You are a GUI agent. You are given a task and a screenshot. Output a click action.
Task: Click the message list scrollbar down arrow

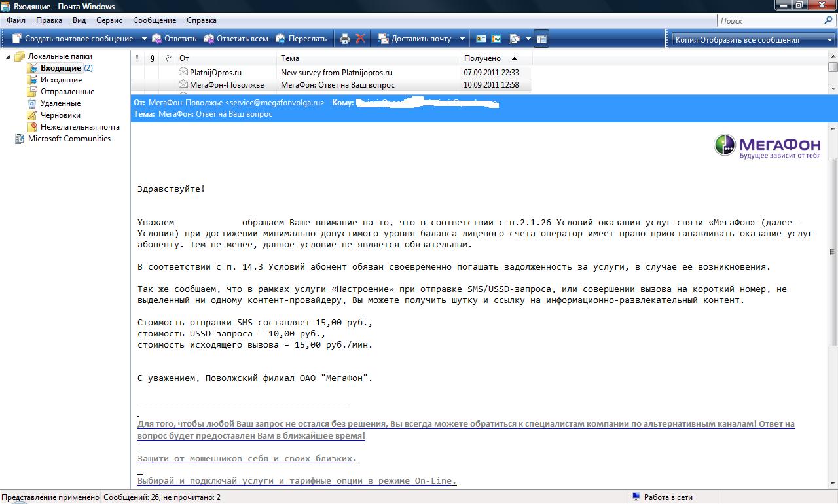(833, 88)
